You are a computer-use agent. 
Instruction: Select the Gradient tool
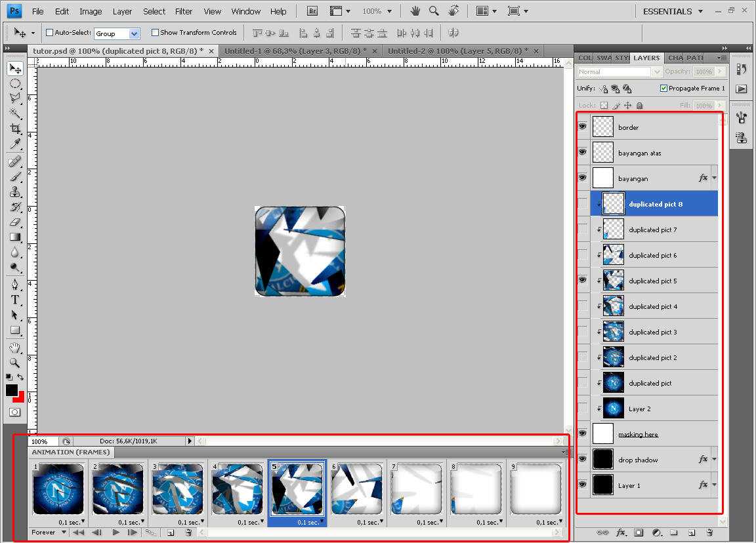pos(15,237)
